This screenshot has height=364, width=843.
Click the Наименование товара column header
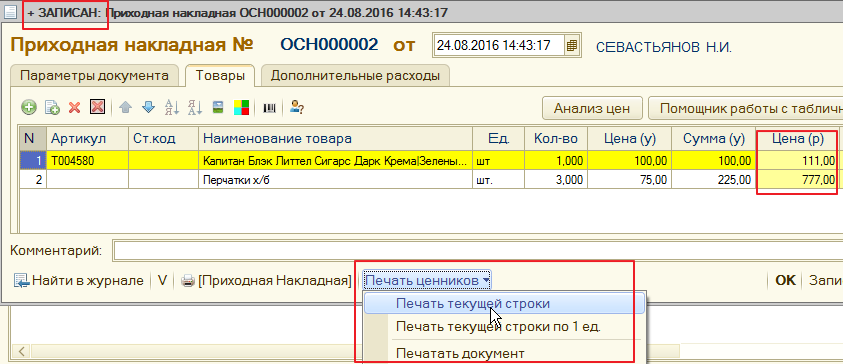click(335, 139)
